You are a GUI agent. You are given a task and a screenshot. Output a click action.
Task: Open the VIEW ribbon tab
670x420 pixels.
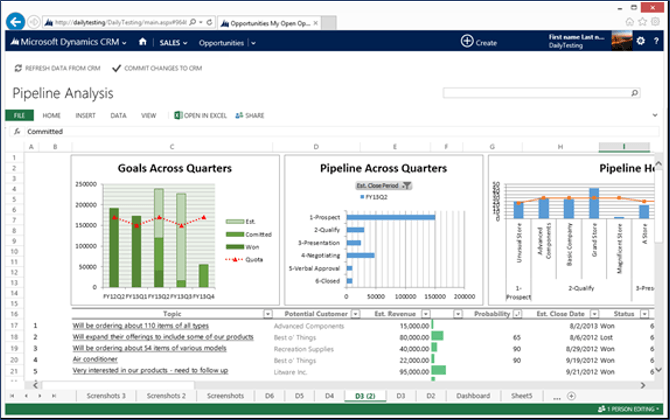149,115
